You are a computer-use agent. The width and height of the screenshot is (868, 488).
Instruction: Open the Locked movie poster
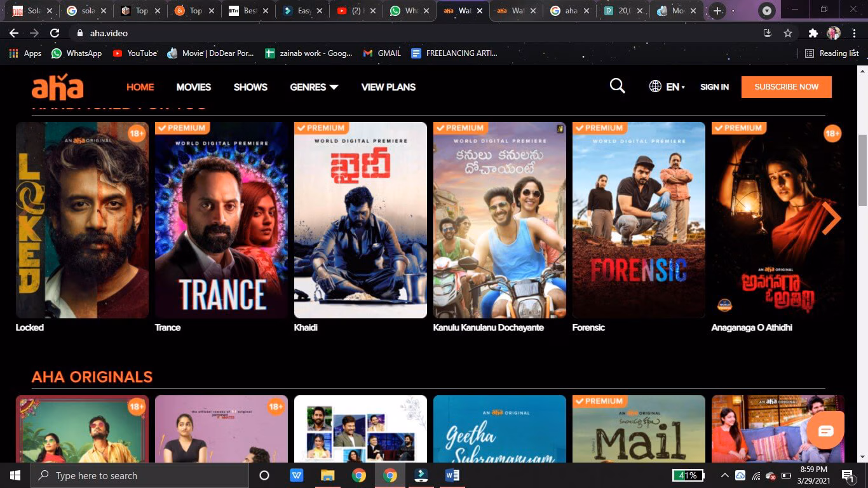click(x=82, y=220)
